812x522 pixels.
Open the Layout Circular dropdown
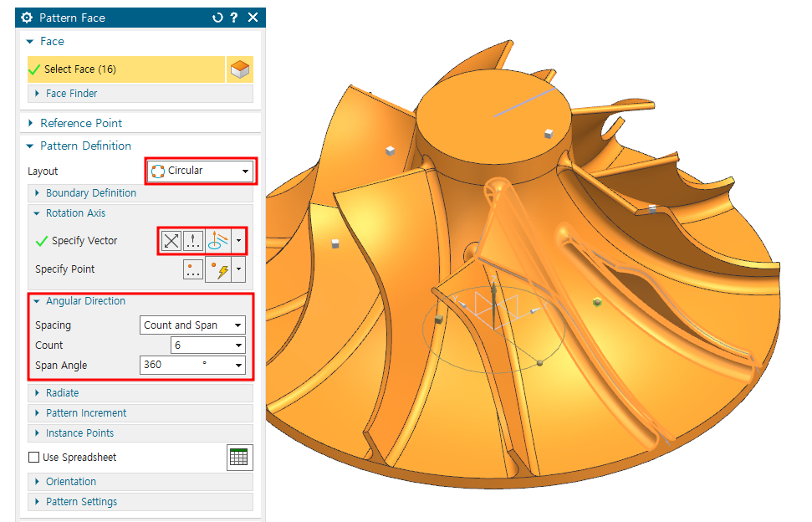[200, 171]
